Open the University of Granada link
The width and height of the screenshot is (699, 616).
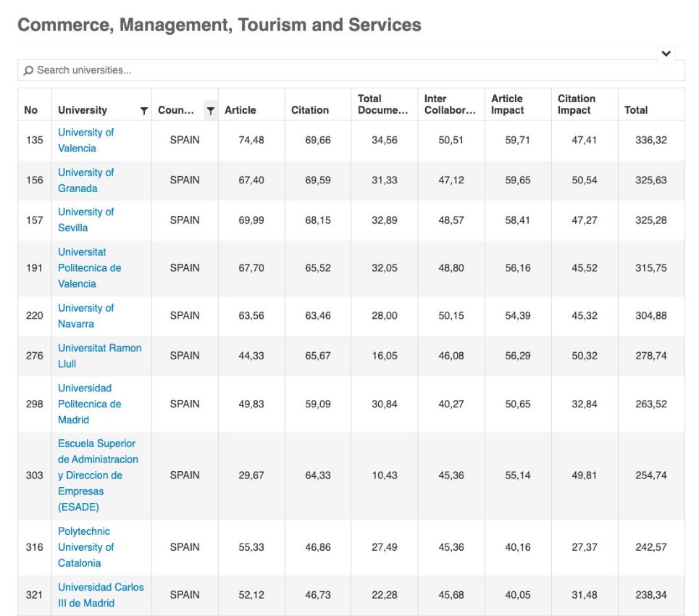[85, 180]
